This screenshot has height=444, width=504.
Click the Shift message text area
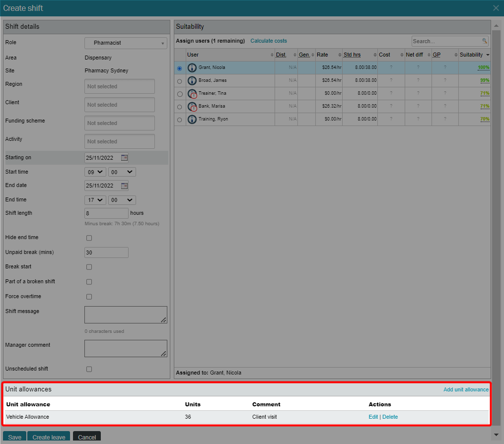pos(126,315)
